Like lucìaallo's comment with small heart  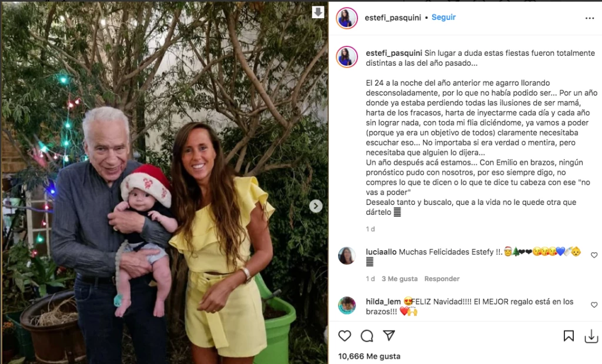coord(594,255)
